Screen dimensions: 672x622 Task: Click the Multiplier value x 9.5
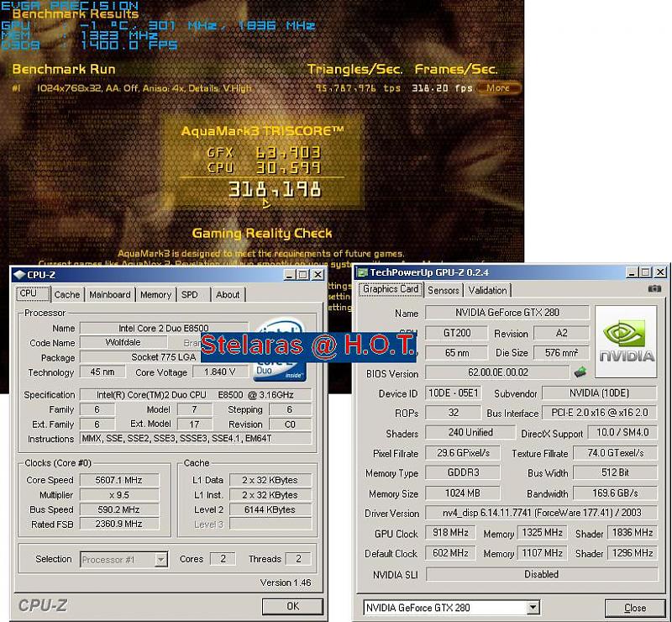tap(118, 495)
